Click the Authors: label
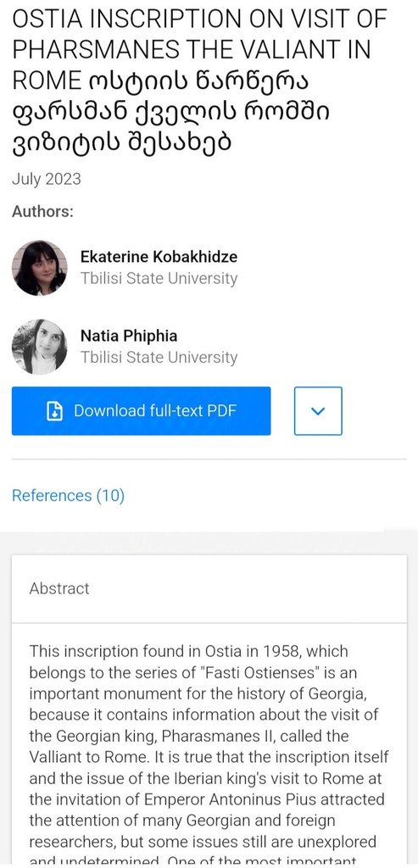Screen dimensions: 418x868 pos(42,211)
